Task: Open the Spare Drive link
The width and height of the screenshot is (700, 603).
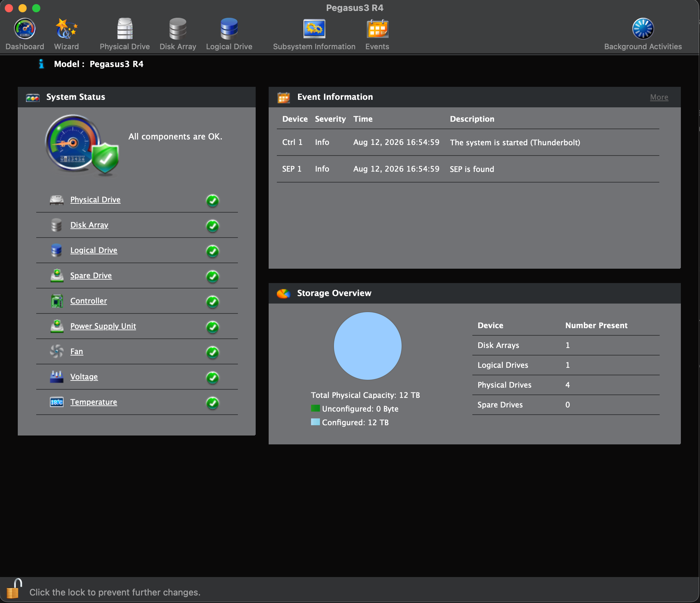Action: 91,276
